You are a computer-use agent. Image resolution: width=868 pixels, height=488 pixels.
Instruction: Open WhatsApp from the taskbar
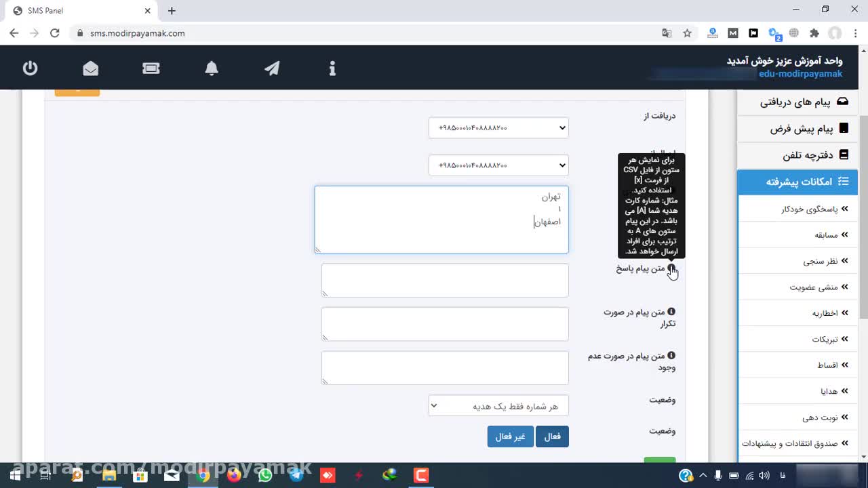coord(265,475)
